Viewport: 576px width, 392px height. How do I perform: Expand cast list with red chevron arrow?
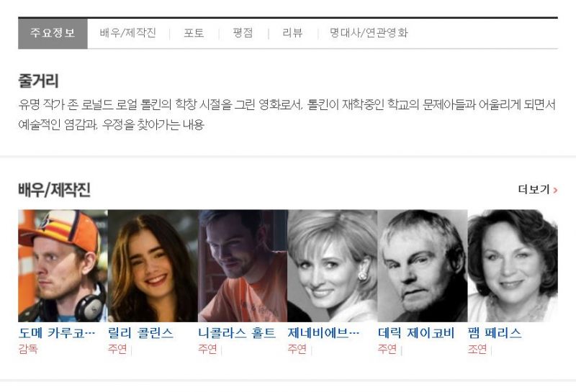tap(555, 190)
